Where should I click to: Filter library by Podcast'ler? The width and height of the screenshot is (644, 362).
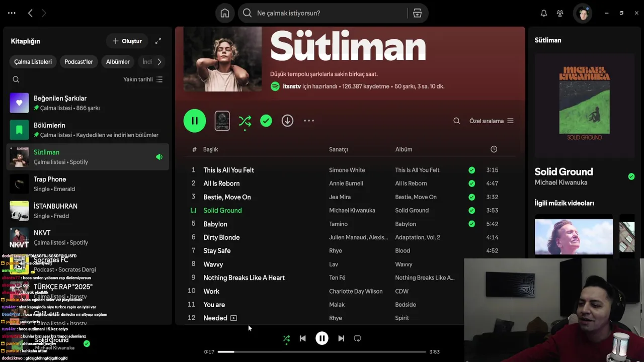click(x=78, y=62)
